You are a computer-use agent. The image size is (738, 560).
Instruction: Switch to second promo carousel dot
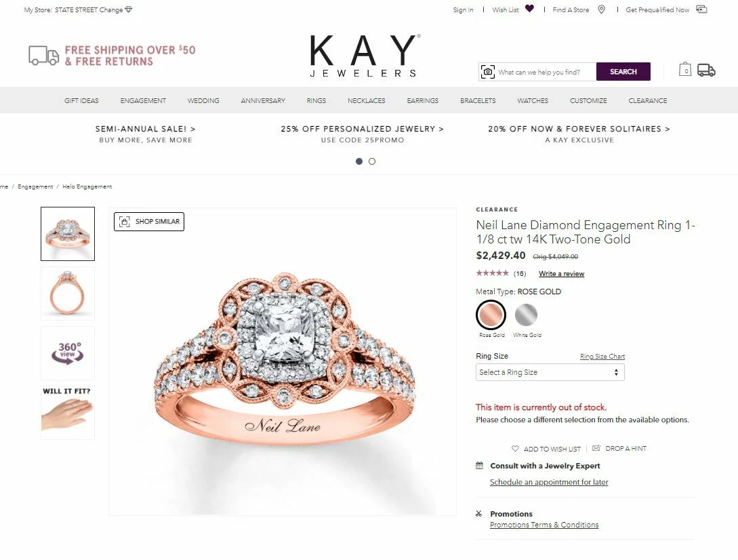click(372, 161)
